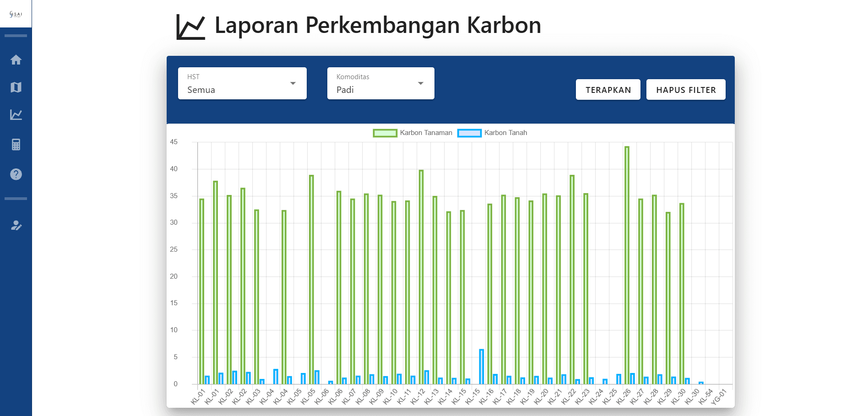Toggle Karbon Tanah legend visibility
Screen dimensions: 868x416
click(505, 133)
